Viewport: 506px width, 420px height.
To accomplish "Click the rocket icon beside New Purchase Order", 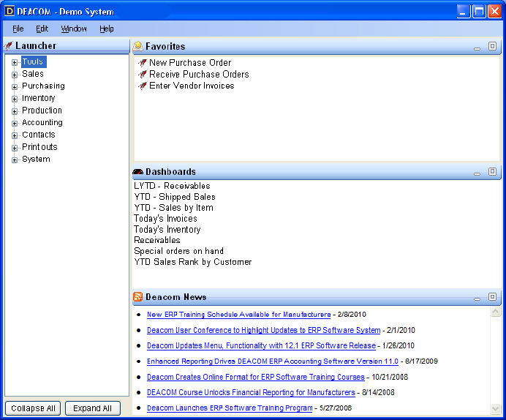I will (143, 63).
